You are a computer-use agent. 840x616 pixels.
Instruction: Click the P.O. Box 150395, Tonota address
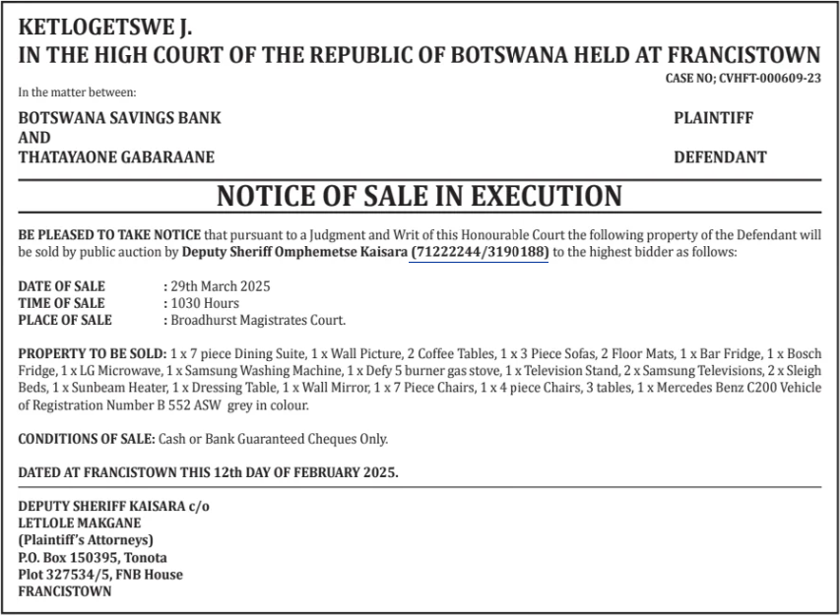click(x=93, y=557)
